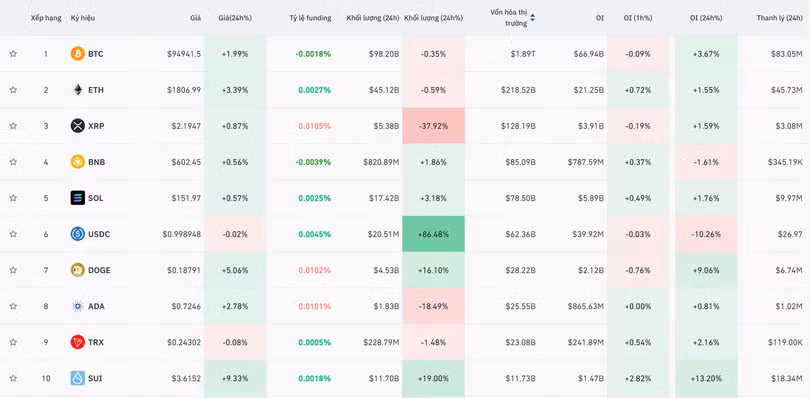
Task: Click the USDC coin icon
Action: coord(77,234)
